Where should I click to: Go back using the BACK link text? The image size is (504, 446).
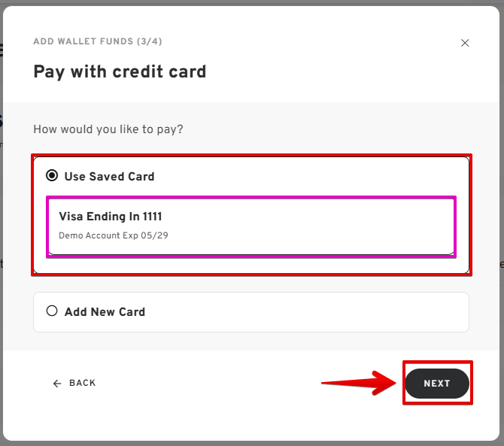82,384
